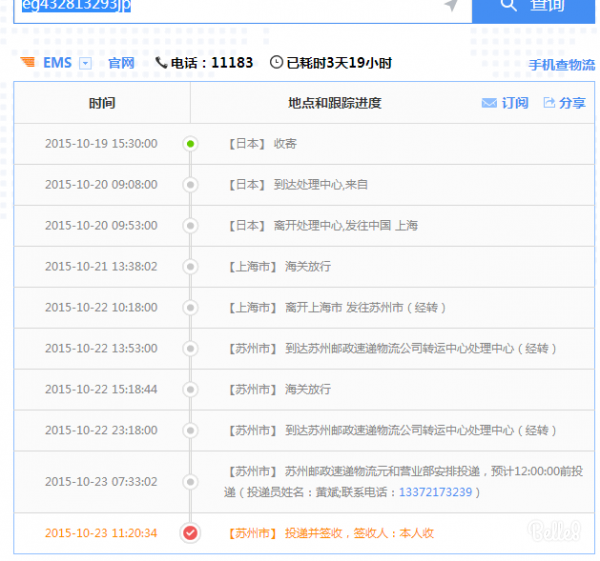Open the 手机查物流 link

pyautogui.click(x=562, y=65)
